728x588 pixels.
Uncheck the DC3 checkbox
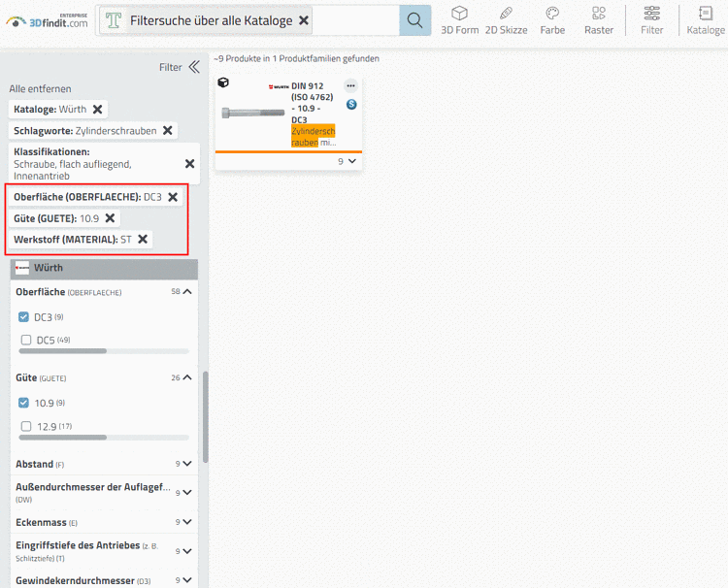tap(23, 317)
